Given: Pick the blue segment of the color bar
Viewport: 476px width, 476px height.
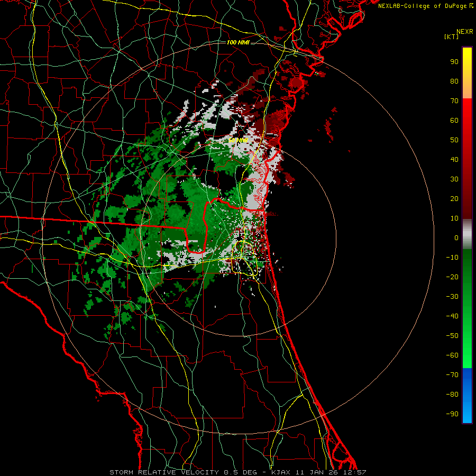Looking at the screenshot, I should click(x=467, y=395).
